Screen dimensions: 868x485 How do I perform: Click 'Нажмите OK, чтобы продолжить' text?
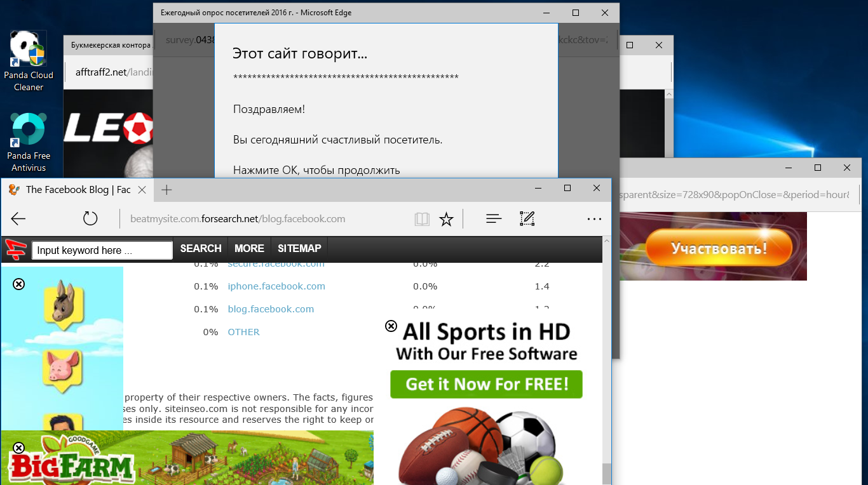316,170
